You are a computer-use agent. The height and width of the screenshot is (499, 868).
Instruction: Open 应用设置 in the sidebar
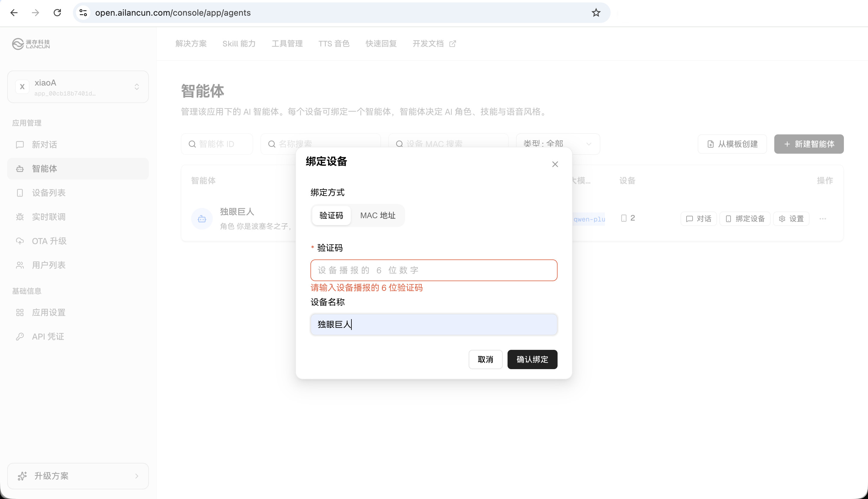click(x=78, y=312)
